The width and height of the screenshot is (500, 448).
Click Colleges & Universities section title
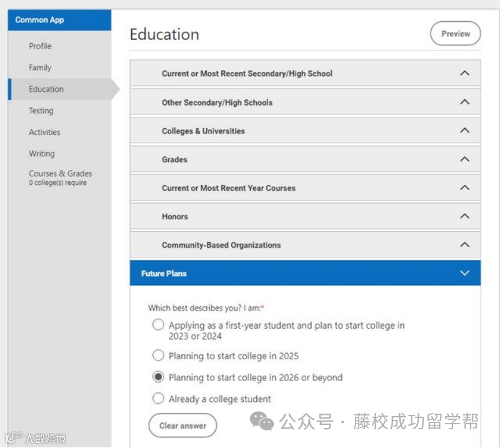tap(204, 131)
